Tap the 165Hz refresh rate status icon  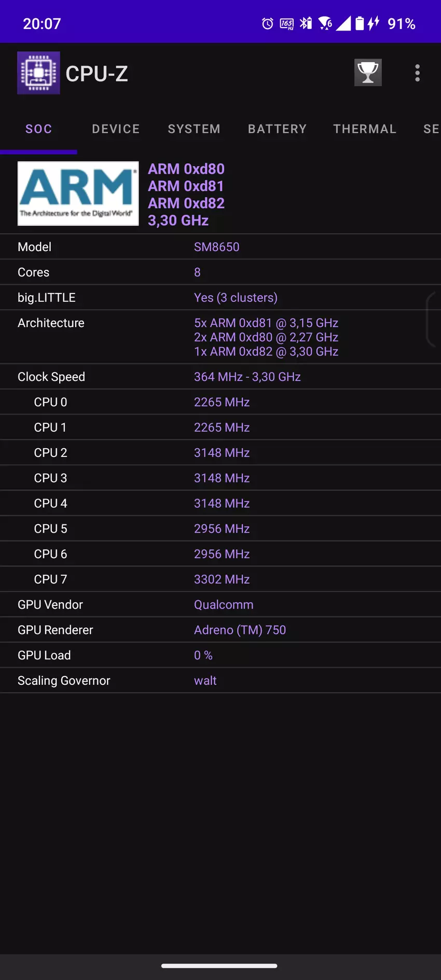point(286,24)
